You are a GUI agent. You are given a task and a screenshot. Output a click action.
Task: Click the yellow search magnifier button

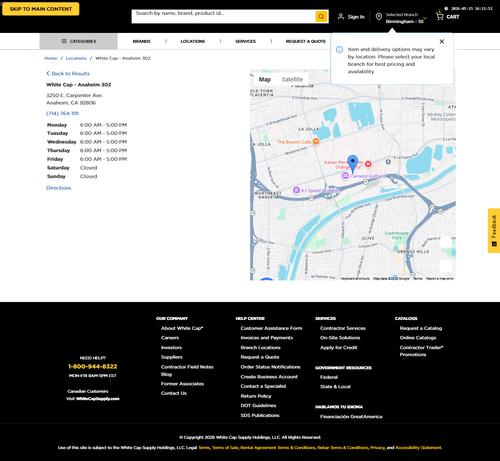[321, 16]
